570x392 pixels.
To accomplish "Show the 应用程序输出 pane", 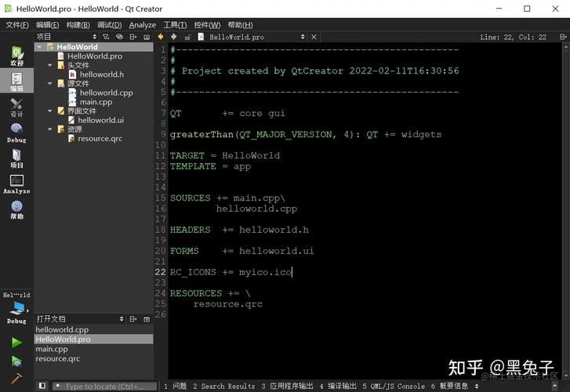I will pyautogui.click(x=287, y=386).
